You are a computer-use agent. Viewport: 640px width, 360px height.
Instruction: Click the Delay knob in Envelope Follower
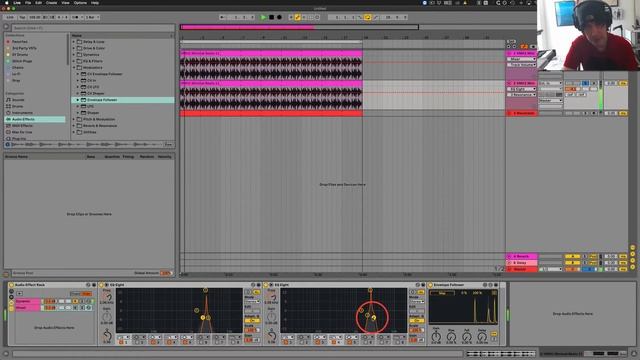pyautogui.click(x=482, y=337)
